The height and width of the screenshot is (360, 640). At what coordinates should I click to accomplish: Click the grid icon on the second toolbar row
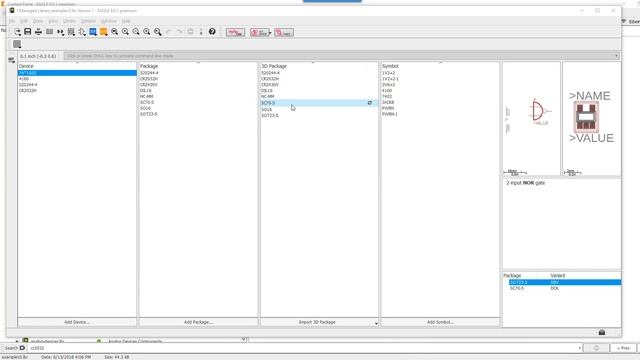[17, 44]
